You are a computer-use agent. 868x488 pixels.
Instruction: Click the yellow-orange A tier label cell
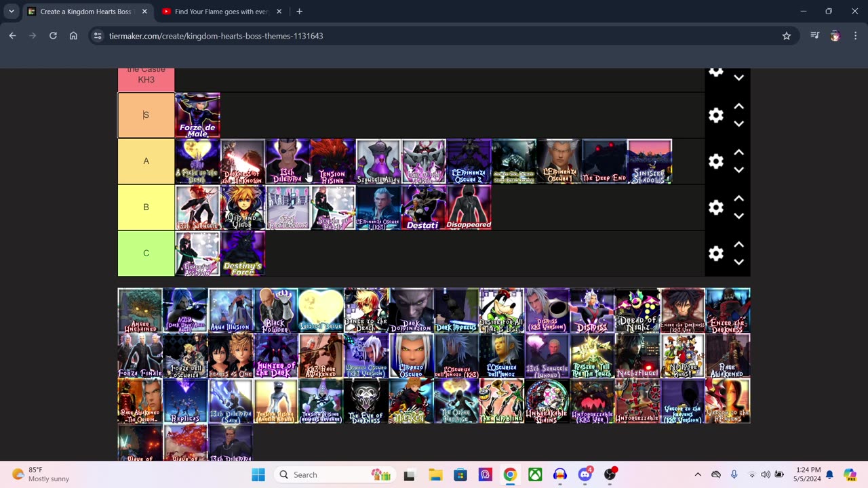(146, 161)
